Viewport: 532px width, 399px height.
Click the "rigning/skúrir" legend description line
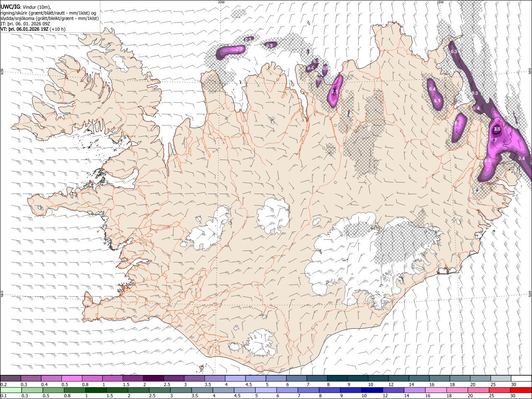click(48, 12)
